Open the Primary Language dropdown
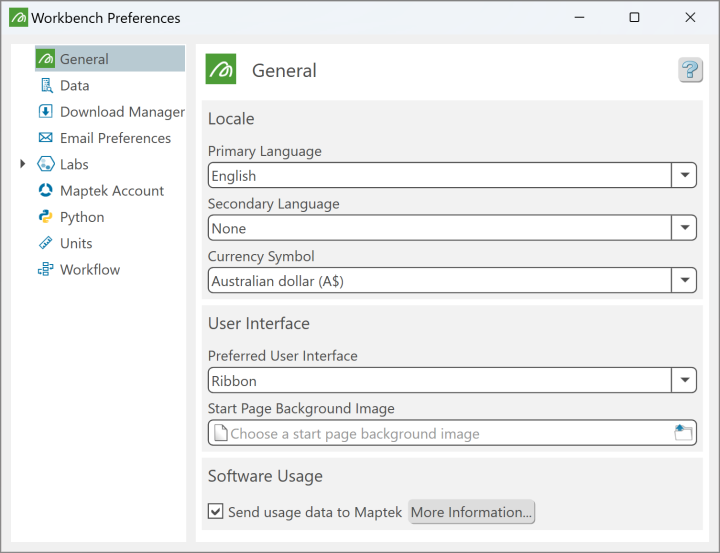The height and width of the screenshot is (553, 720). 684,176
